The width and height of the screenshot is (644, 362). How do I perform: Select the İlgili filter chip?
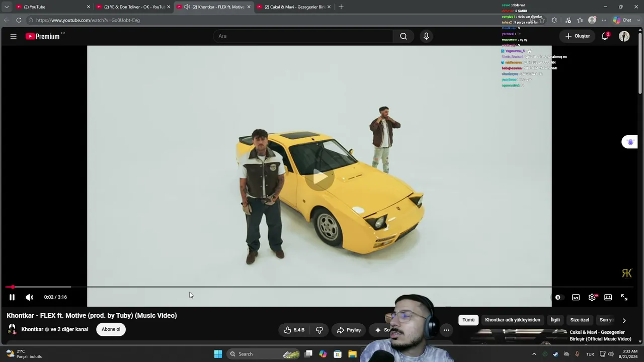pyautogui.click(x=555, y=320)
